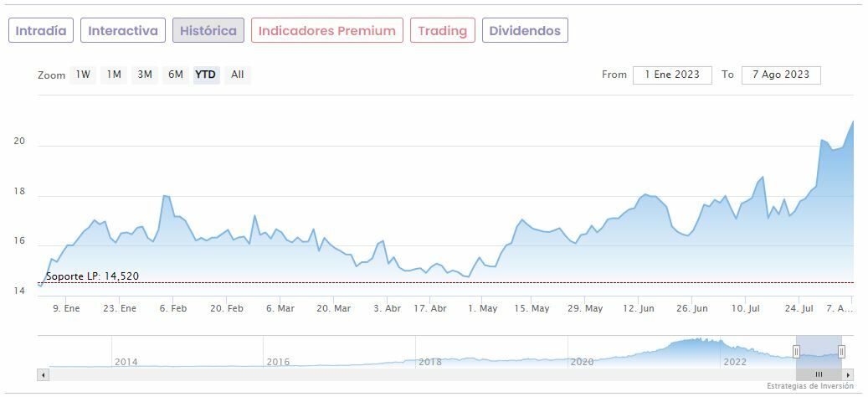The width and height of the screenshot is (868, 397).
Task: Click the navigator scrollbar right arrow
Action: [x=848, y=374]
